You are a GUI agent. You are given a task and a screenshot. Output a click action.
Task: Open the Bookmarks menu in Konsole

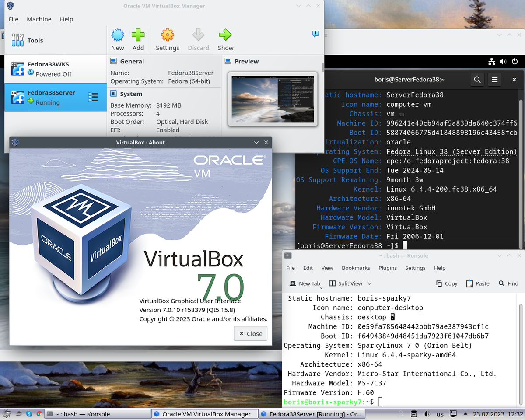(x=356, y=268)
